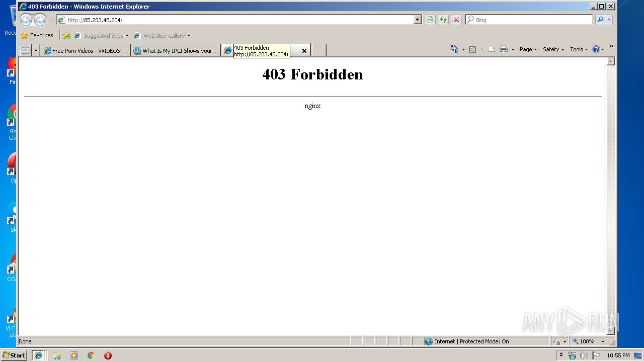Click Internet Explorer taskbar icon
This screenshot has height=362, width=644.
pos(38,355)
